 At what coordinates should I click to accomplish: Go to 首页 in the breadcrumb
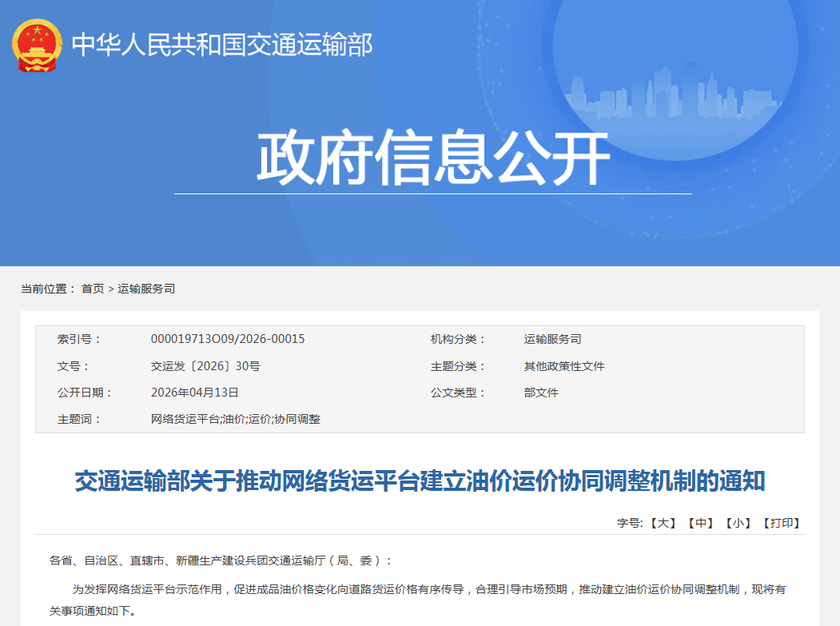93,289
